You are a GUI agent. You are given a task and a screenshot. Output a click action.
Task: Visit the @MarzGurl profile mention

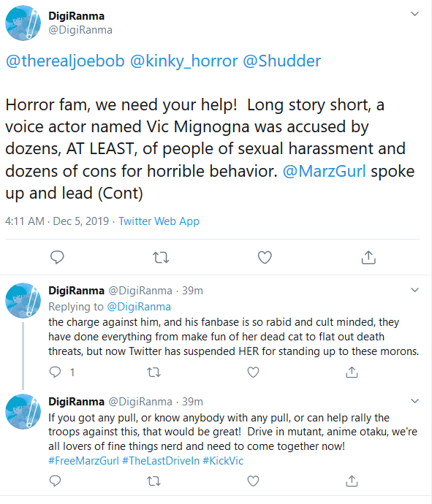tap(325, 171)
